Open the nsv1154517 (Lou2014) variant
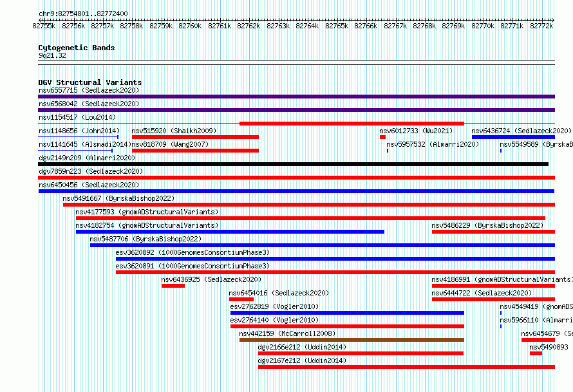Image resolution: width=573 pixels, height=392 pixels. (x=77, y=117)
